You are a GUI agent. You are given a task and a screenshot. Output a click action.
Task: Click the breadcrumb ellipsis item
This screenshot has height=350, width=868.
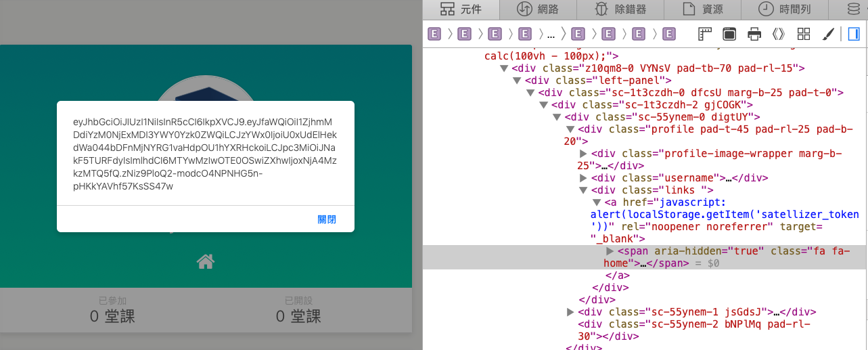551,34
